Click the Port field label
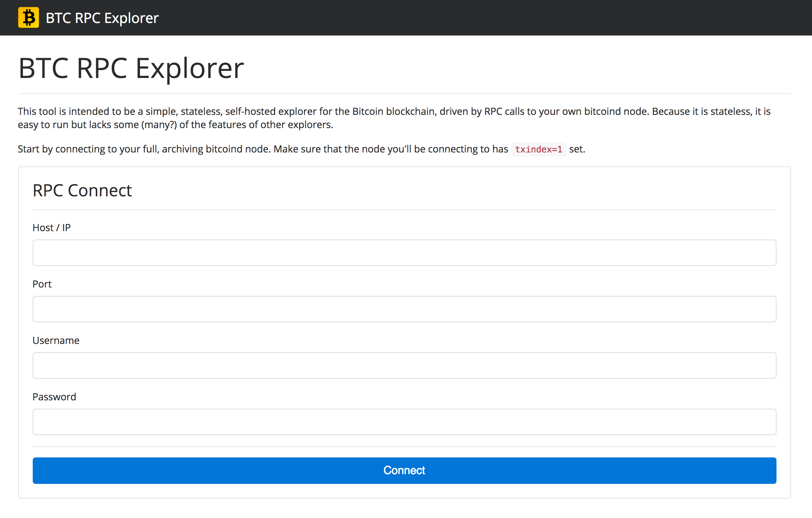Screen dimensions: 812x518 tap(42, 284)
